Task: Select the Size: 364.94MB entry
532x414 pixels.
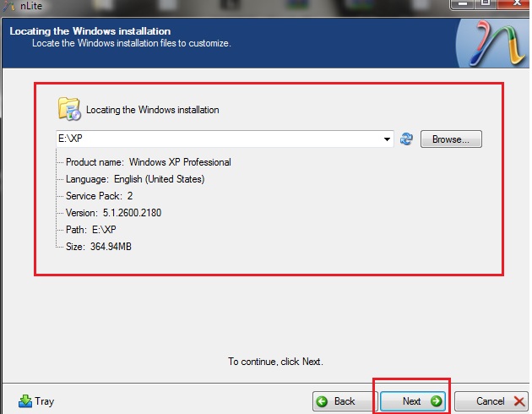Action: coord(98,247)
